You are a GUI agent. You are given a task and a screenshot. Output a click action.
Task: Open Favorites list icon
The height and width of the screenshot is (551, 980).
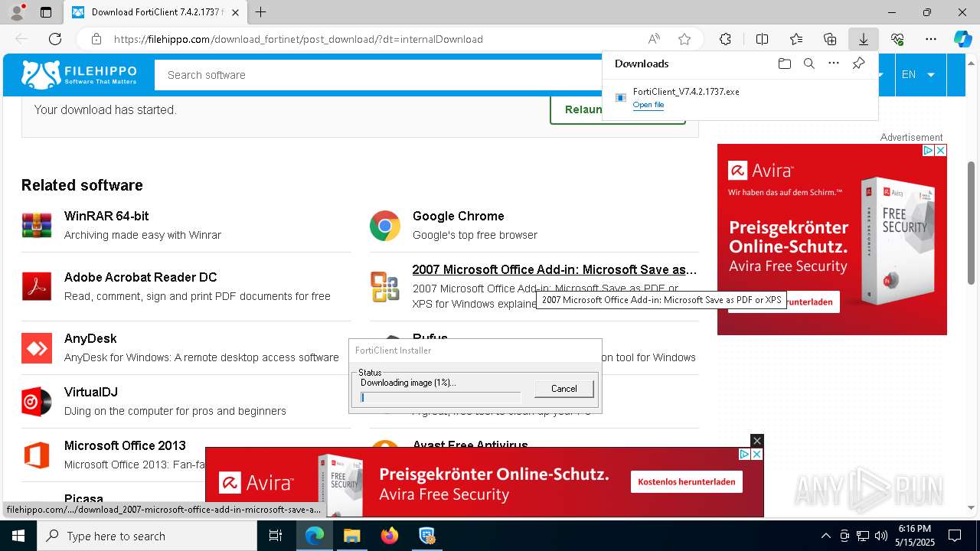click(x=796, y=39)
